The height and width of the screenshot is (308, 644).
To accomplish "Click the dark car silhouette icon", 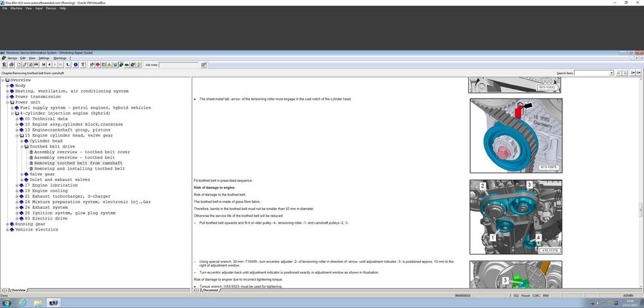I will coord(127,64).
